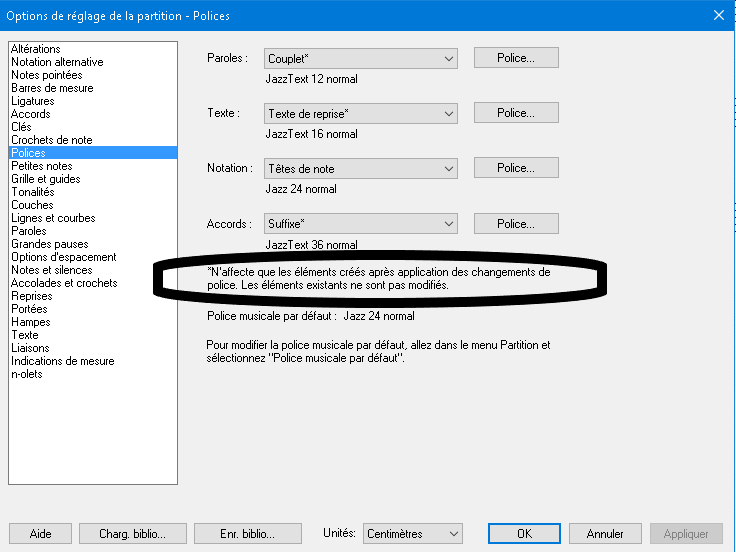The height and width of the screenshot is (552, 736).
Task: Open the Paroles font dropdown
Action: tap(360, 59)
